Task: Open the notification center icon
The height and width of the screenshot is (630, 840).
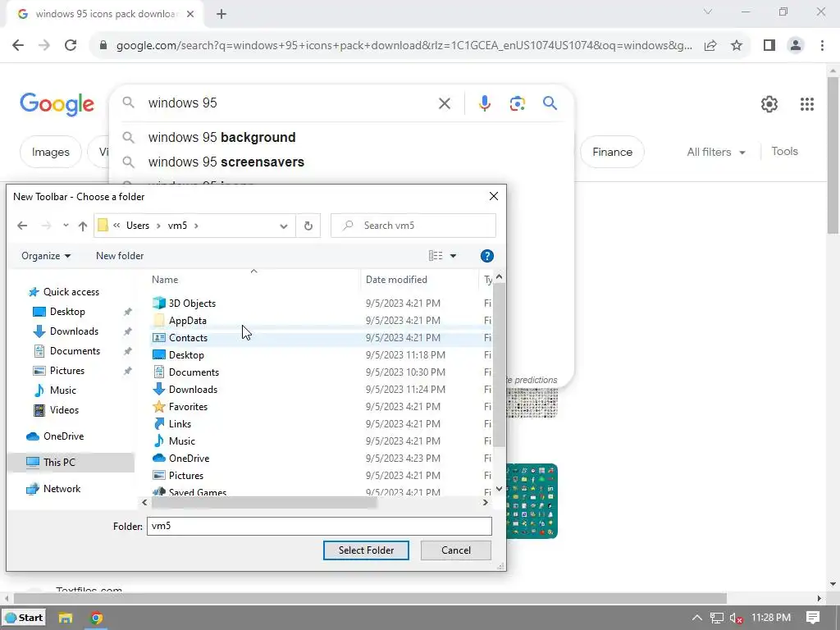Action: click(x=813, y=618)
